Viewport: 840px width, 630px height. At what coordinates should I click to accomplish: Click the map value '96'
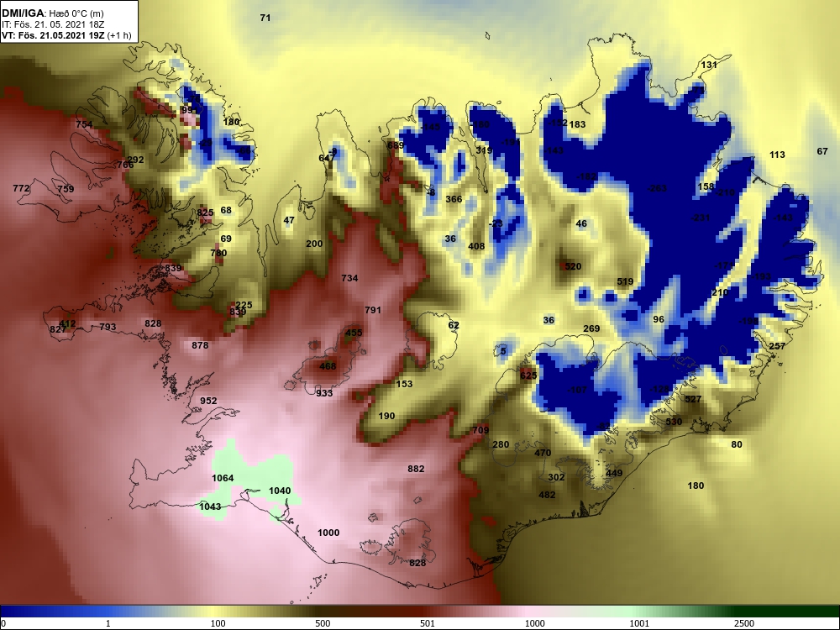(659, 319)
